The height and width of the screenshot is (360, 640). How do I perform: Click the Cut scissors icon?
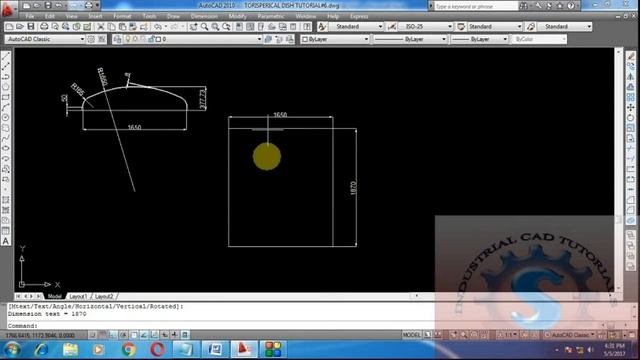[x=100, y=27]
